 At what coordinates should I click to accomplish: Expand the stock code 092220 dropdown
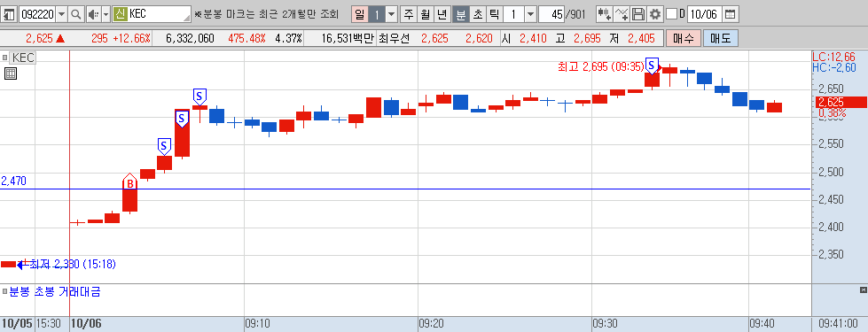(61, 14)
